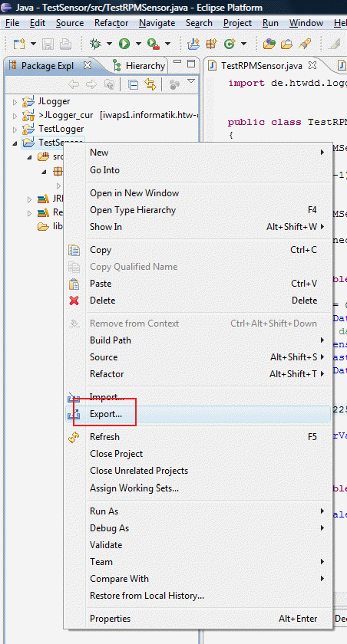The height and width of the screenshot is (644, 347).
Task: Expand the JLogger project node
Action: pos(15,101)
